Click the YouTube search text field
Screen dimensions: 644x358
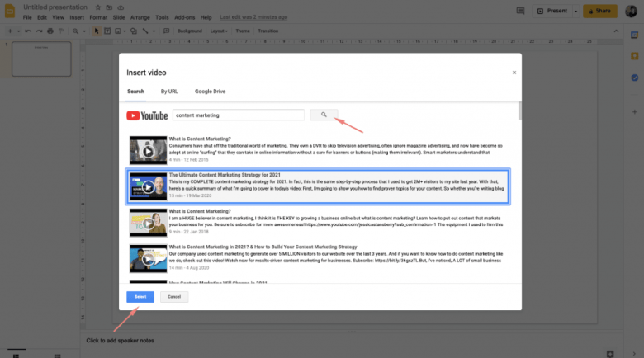pyautogui.click(x=239, y=115)
